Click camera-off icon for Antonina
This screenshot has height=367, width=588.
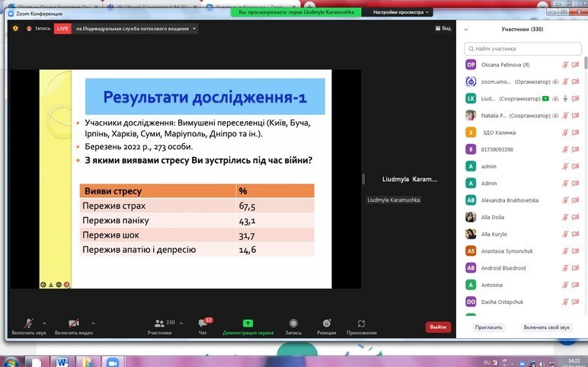575,285
